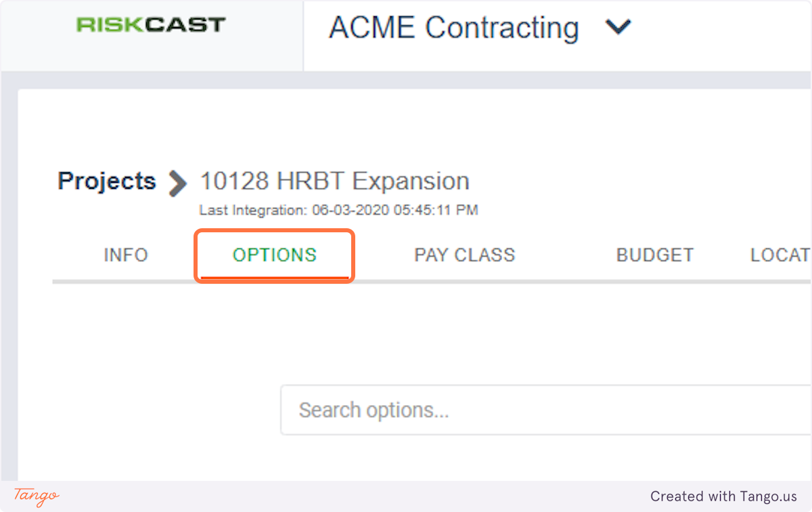
Task: Click the integration date 06-03-2020
Action: pos(351,211)
